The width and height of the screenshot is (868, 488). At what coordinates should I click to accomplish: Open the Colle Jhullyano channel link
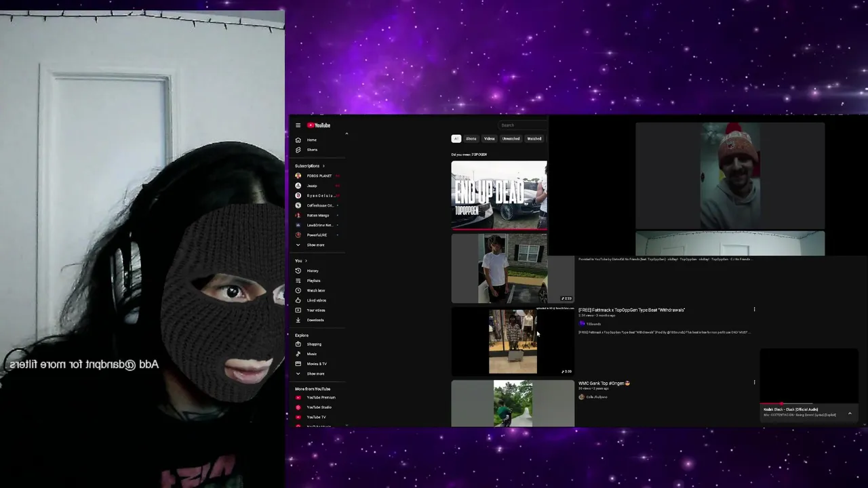tap(597, 397)
